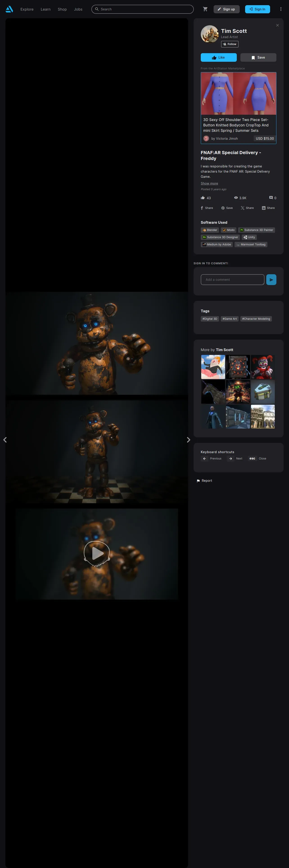Click the comments count icon
The height and width of the screenshot is (868, 289).
click(271, 198)
